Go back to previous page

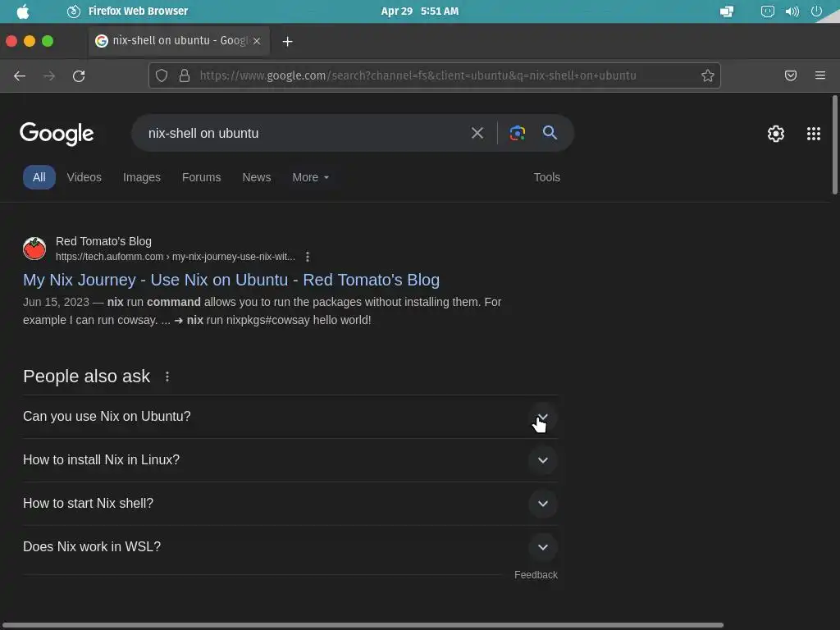(20, 76)
